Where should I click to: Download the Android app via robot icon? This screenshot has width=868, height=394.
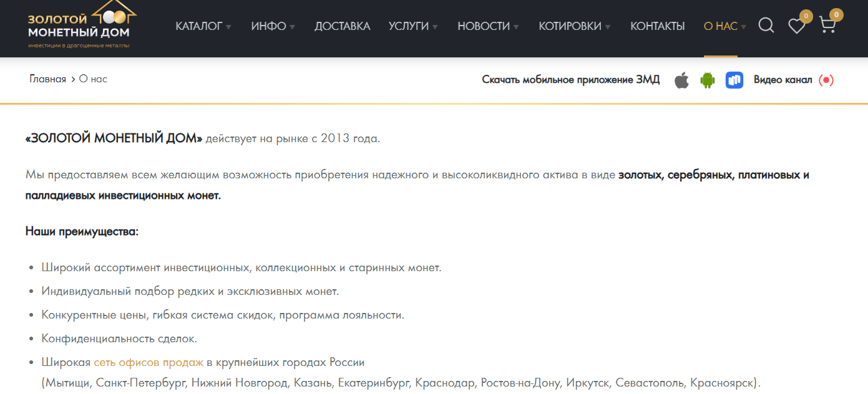(707, 80)
